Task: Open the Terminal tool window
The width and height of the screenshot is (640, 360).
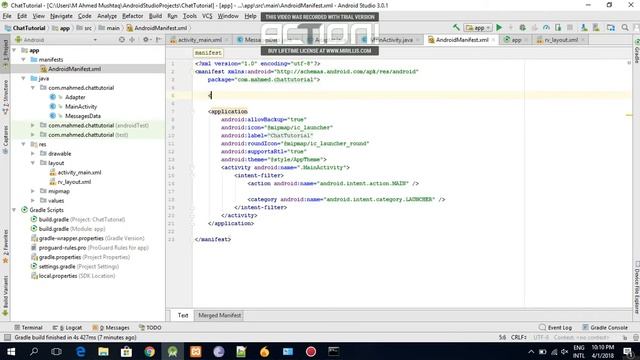Action: (x=29, y=327)
